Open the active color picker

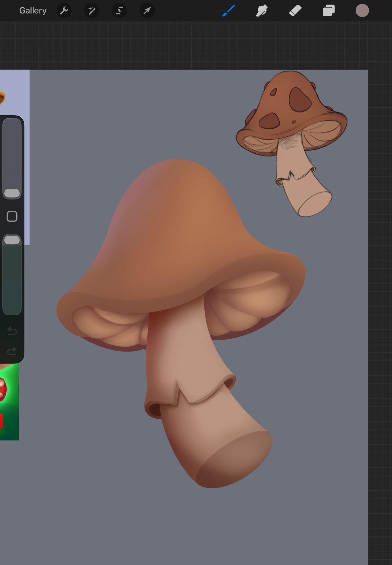click(x=362, y=11)
